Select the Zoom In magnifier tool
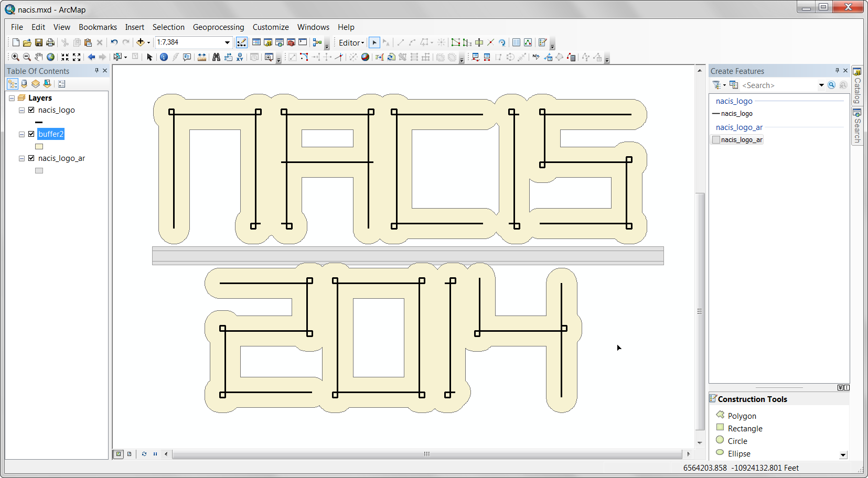This screenshot has width=868, height=478. click(x=16, y=57)
